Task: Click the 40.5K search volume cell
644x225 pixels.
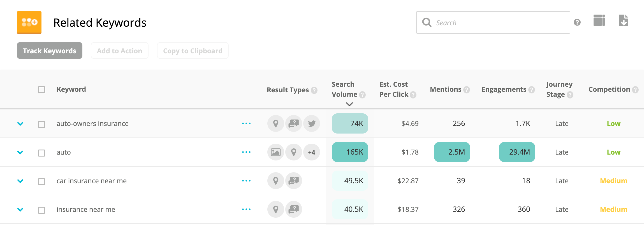Action: 350,209
